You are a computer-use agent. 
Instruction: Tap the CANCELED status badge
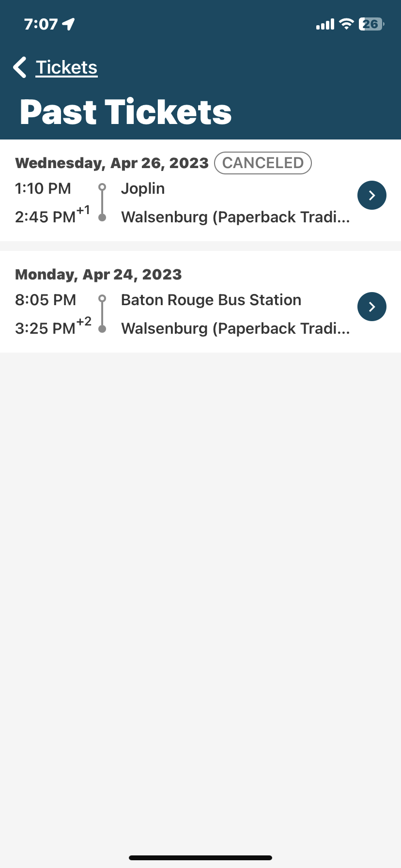click(x=262, y=163)
